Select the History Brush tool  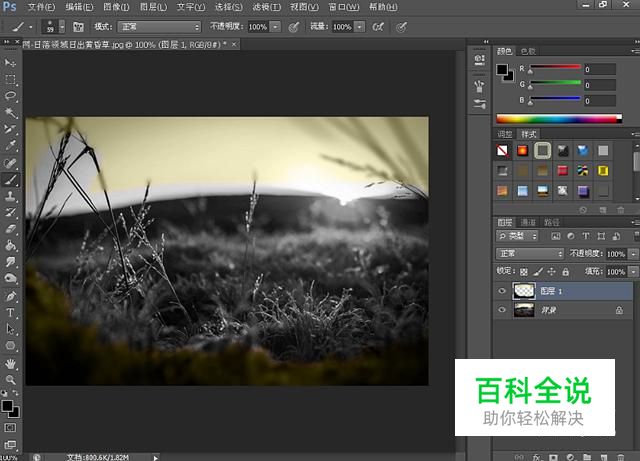pyautogui.click(x=10, y=212)
